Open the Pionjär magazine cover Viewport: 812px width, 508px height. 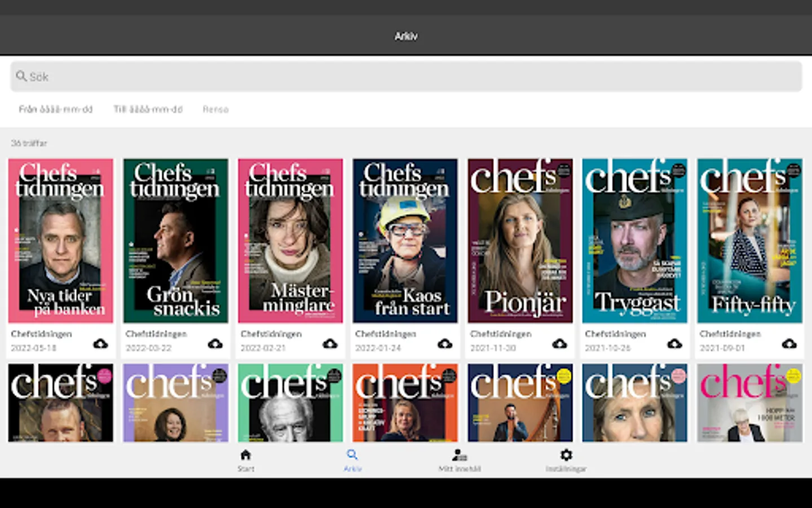pyautogui.click(x=520, y=240)
